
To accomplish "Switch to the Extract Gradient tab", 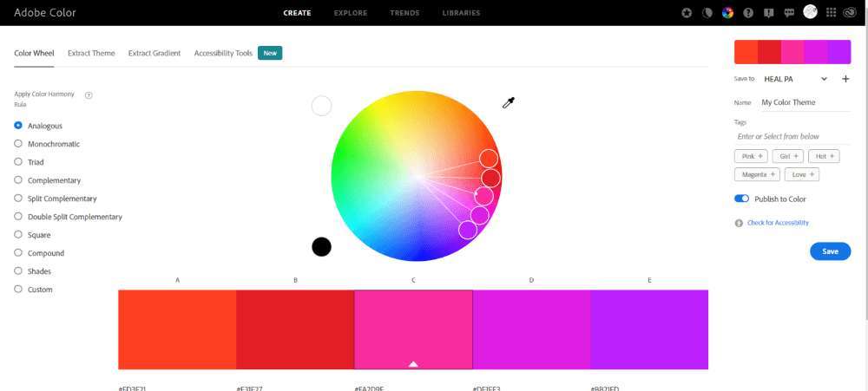I will [155, 53].
